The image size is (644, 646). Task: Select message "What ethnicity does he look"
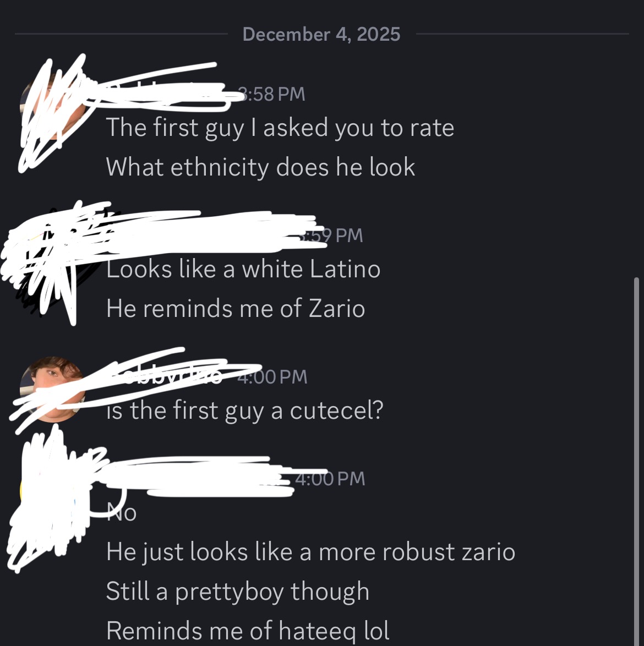coord(260,167)
